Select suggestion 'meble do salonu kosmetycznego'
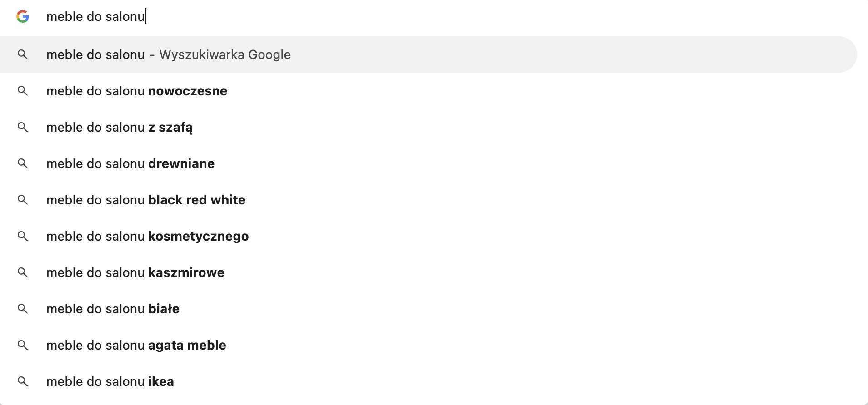 [x=429, y=236]
